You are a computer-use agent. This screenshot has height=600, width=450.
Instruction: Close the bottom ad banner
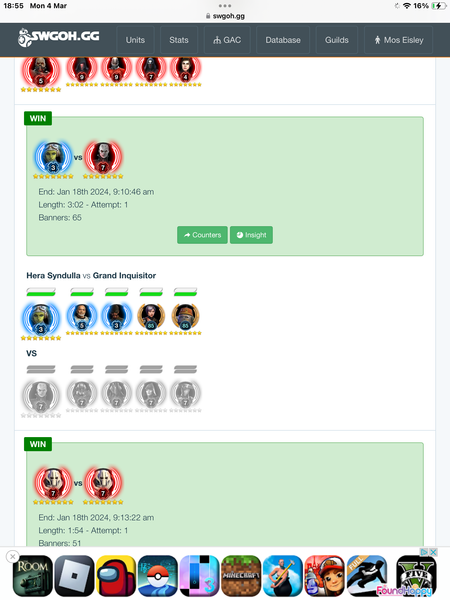[13, 556]
